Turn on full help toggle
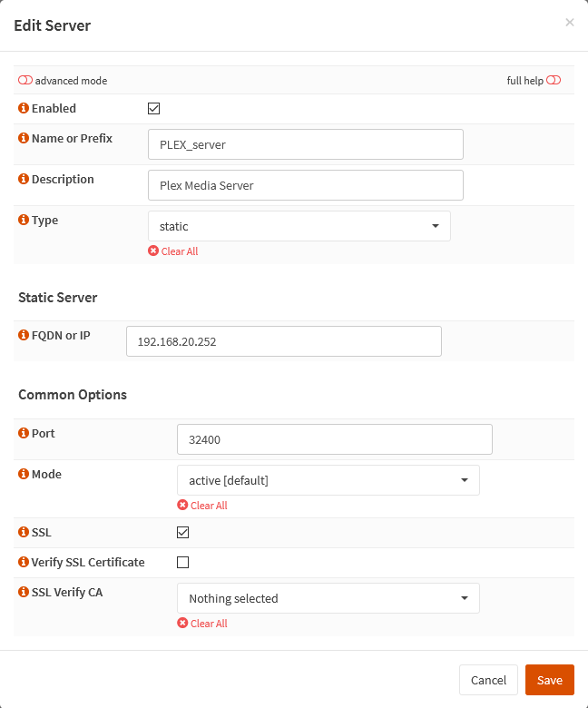The image size is (588, 708). point(554,81)
